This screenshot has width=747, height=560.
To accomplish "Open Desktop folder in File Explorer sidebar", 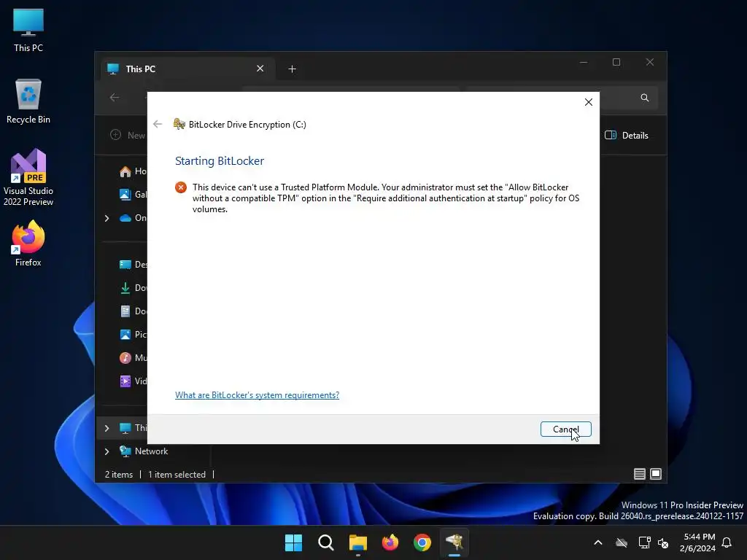I will point(133,264).
